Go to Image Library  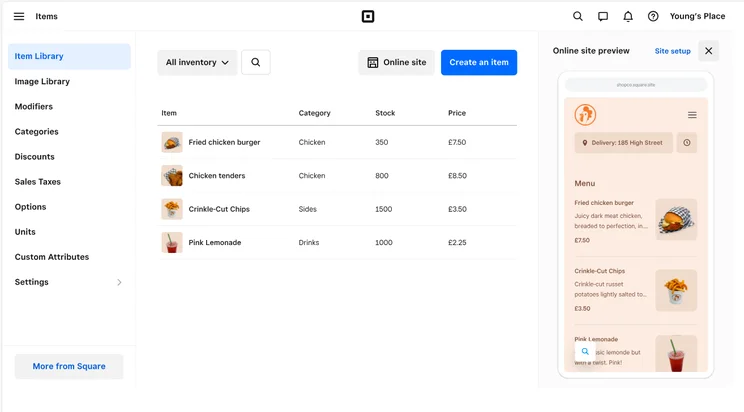(x=42, y=82)
